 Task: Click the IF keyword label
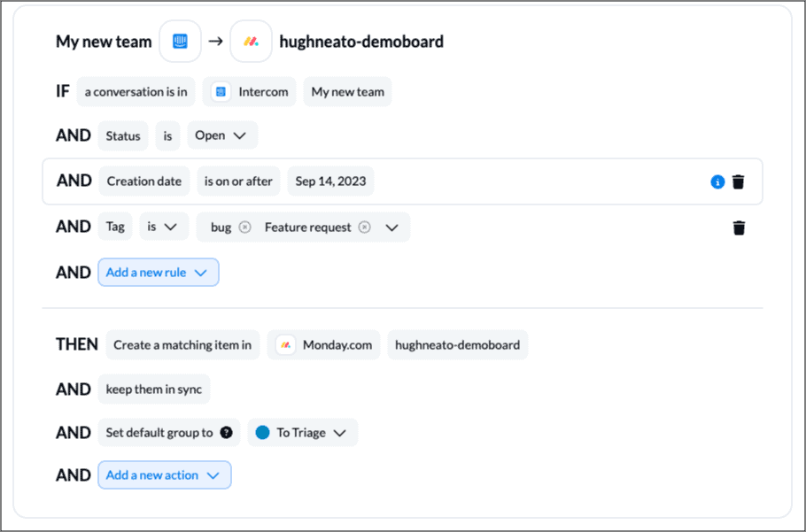click(62, 91)
